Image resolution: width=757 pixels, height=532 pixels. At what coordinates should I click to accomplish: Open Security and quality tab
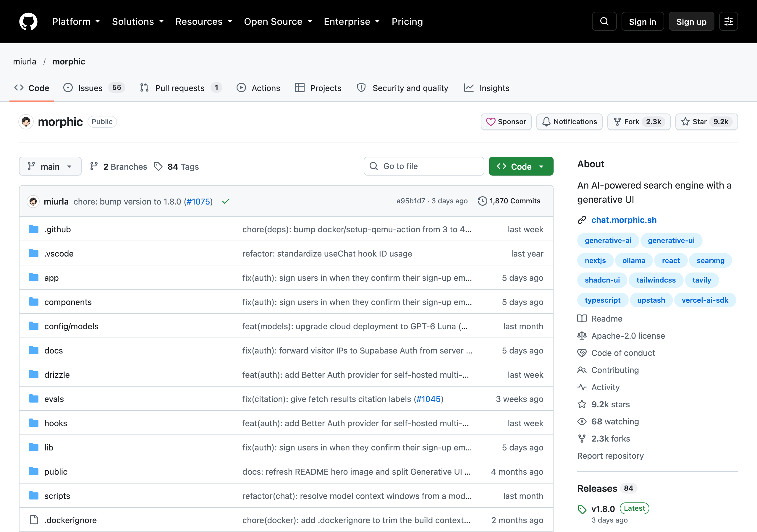click(x=402, y=88)
